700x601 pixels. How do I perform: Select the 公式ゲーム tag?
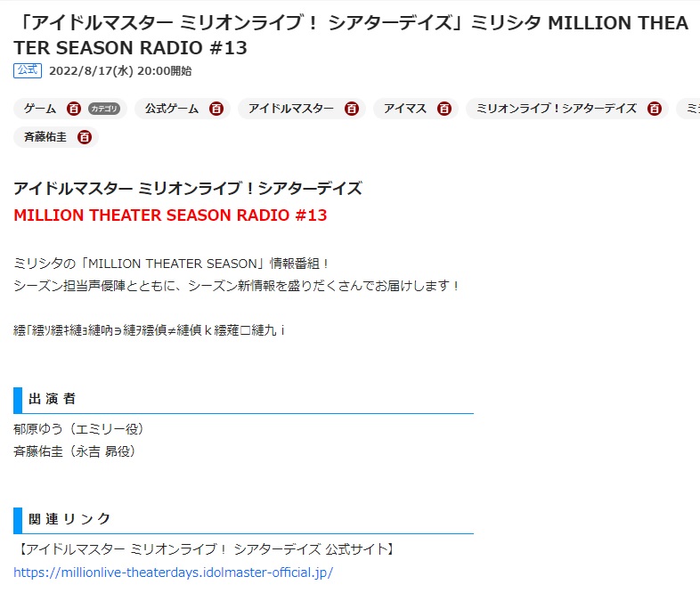pyautogui.click(x=172, y=109)
